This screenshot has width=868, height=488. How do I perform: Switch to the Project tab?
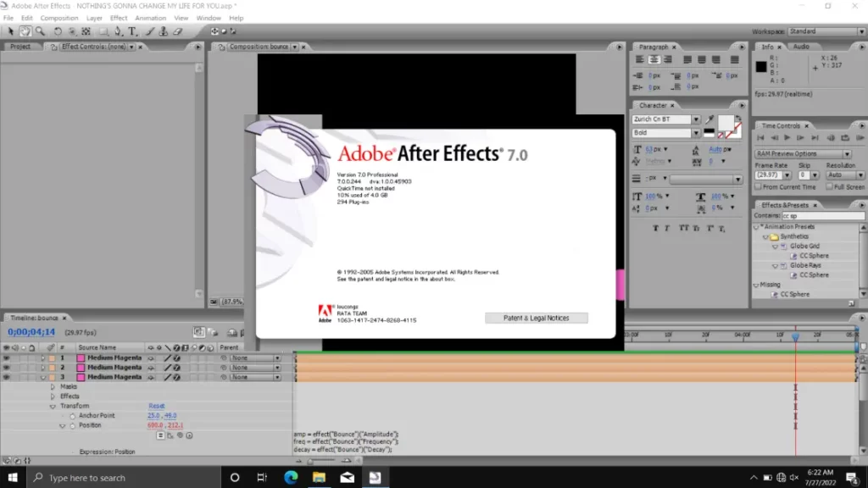pyautogui.click(x=21, y=47)
